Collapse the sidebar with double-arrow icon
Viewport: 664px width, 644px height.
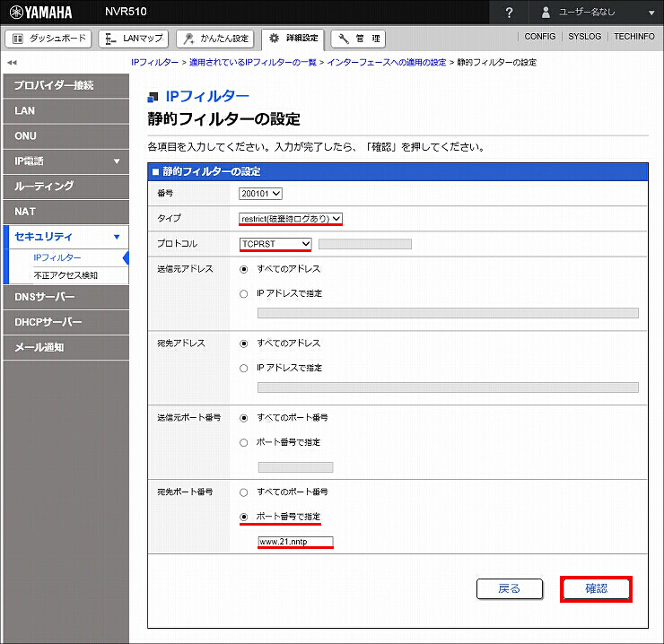(12, 63)
